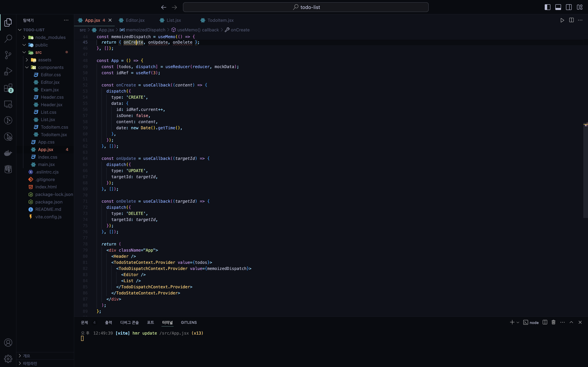Toggle secondary sidebar in title bar
This screenshot has height=367, width=588.
point(569,7)
